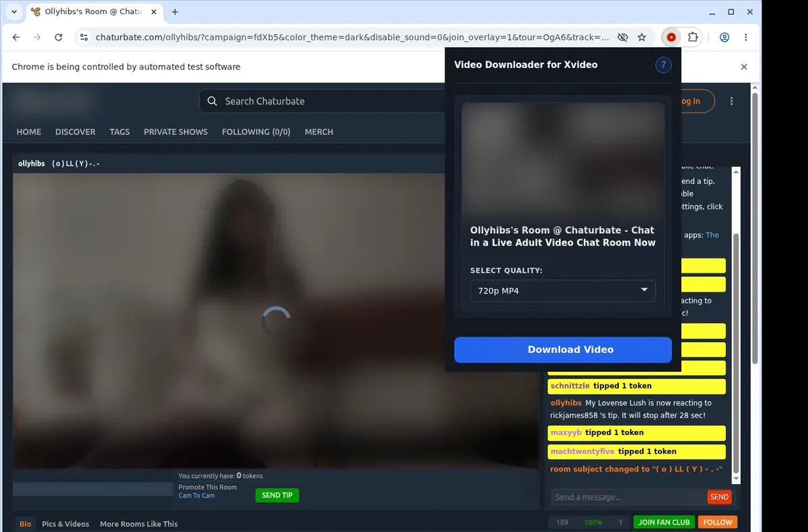Click JOIN FAN CLUB button
Screen dimensions: 808x532
664,522
